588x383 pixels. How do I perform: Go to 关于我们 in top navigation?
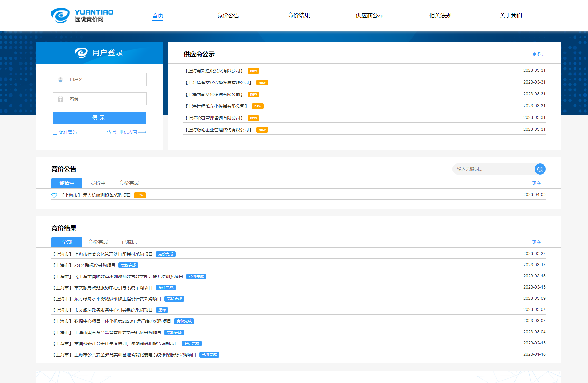tap(511, 16)
